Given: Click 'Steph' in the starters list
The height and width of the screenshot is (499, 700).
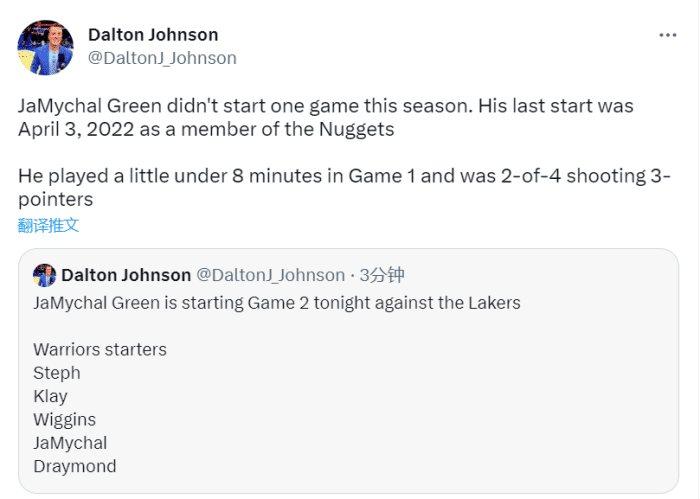Looking at the screenshot, I should [57, 373].
